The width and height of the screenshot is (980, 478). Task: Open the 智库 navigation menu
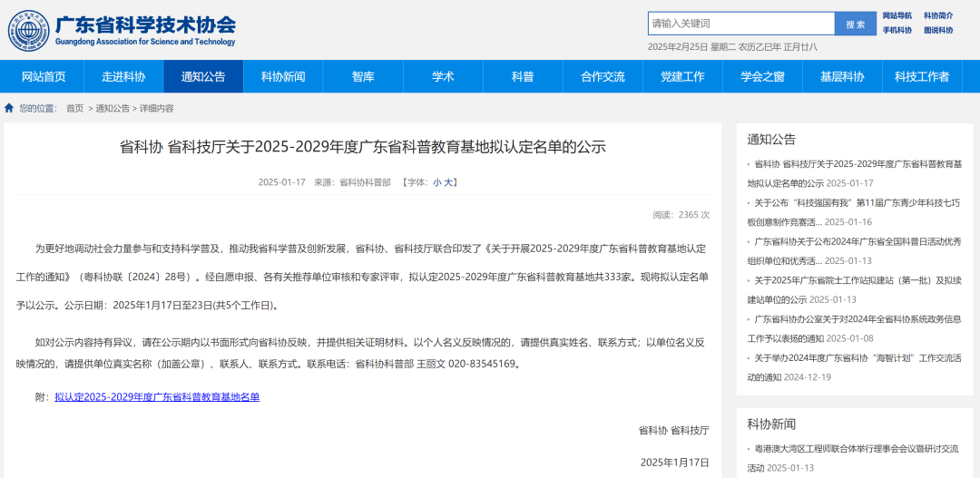[363, 77]
